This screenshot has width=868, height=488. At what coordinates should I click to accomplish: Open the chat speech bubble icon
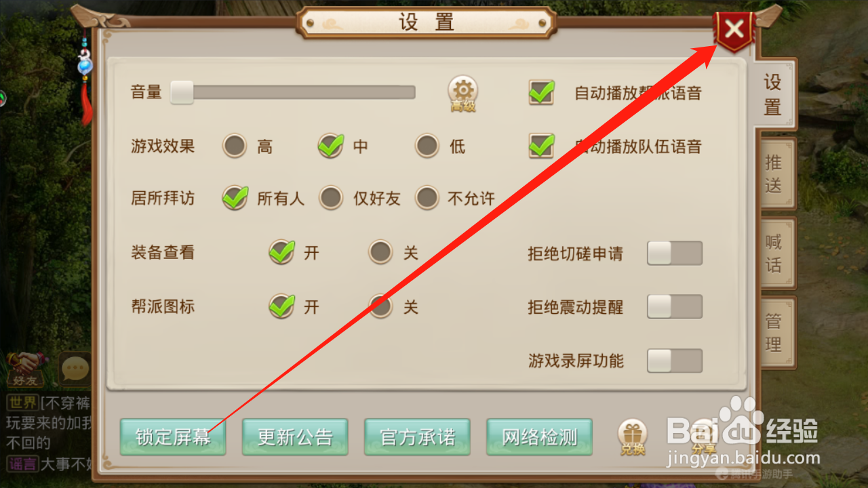(x=74, y=369)
